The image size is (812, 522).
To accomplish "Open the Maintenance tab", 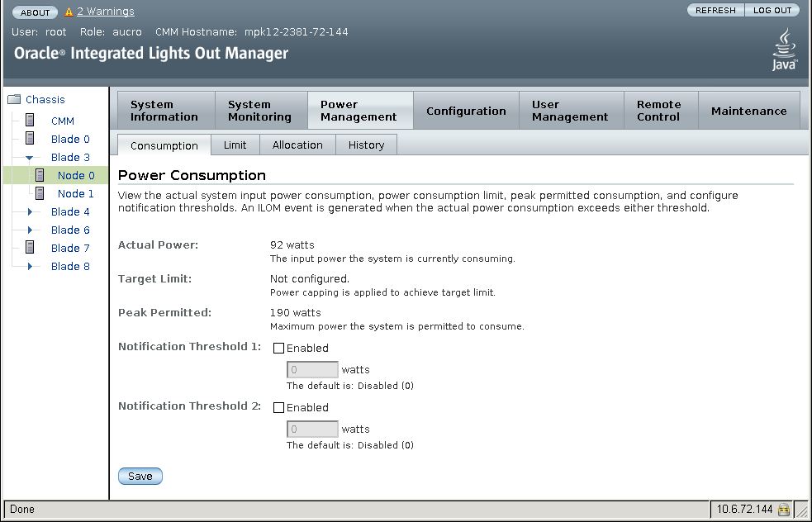I will coord(749,111).
